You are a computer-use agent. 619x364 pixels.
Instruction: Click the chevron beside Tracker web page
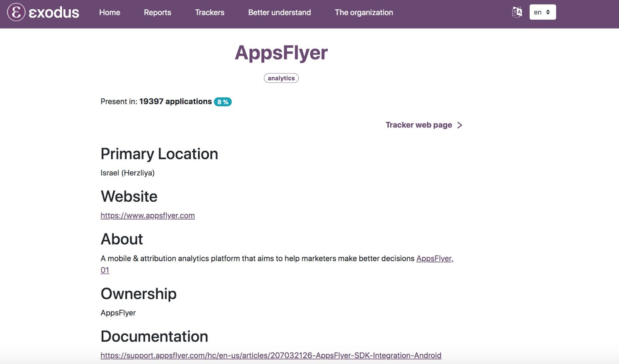click(x=460, y=125)
